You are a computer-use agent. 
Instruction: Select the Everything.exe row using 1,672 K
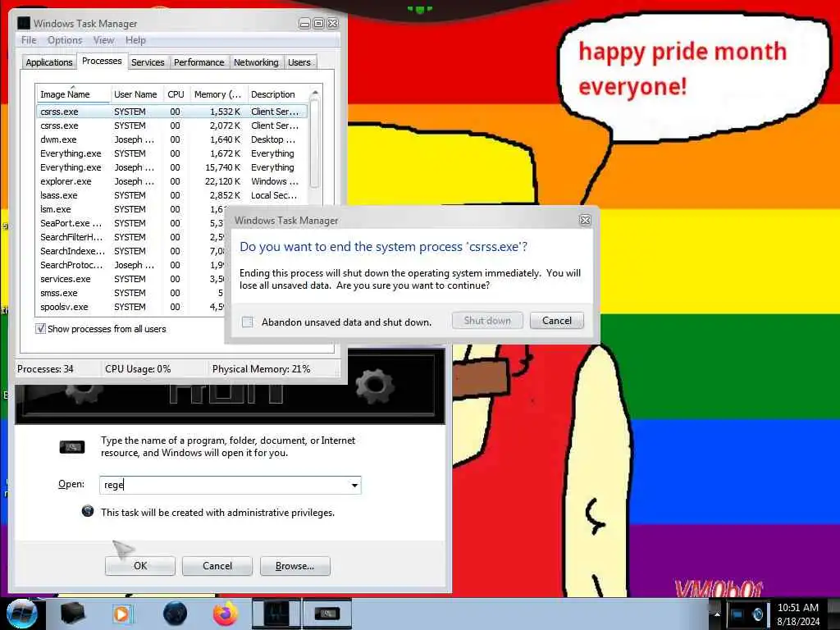(x=171, y=153)
